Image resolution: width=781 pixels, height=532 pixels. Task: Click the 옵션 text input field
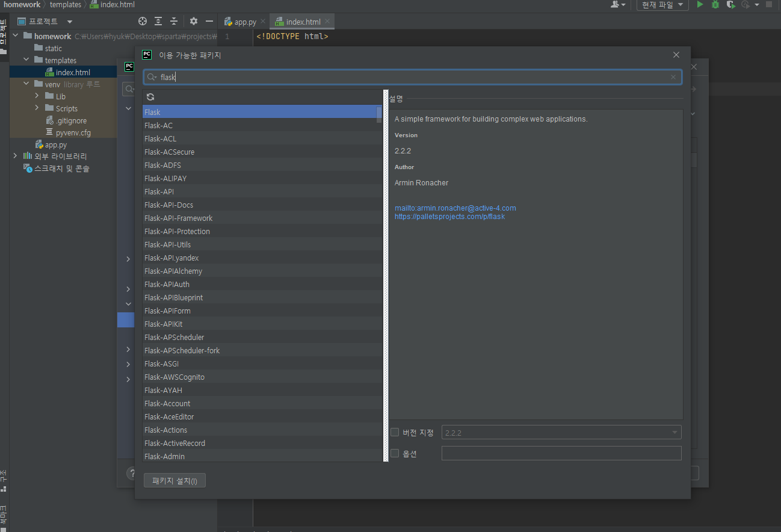(x=561, y=453)
